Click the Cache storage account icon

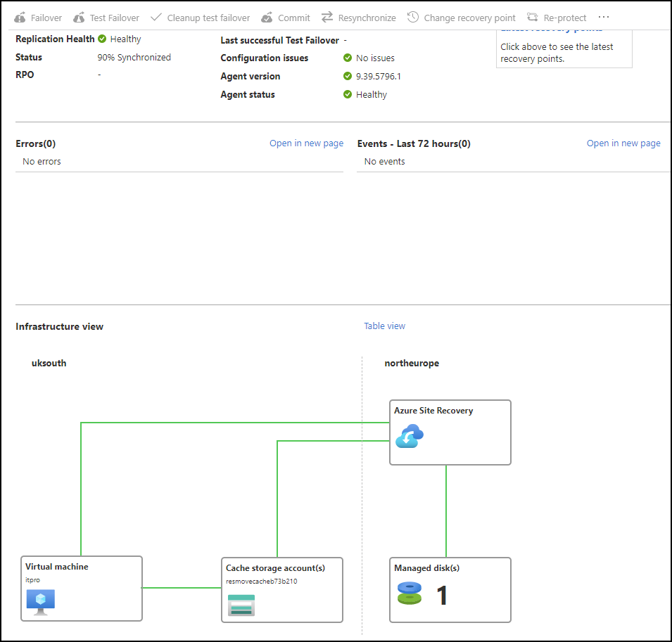[241, 605]
